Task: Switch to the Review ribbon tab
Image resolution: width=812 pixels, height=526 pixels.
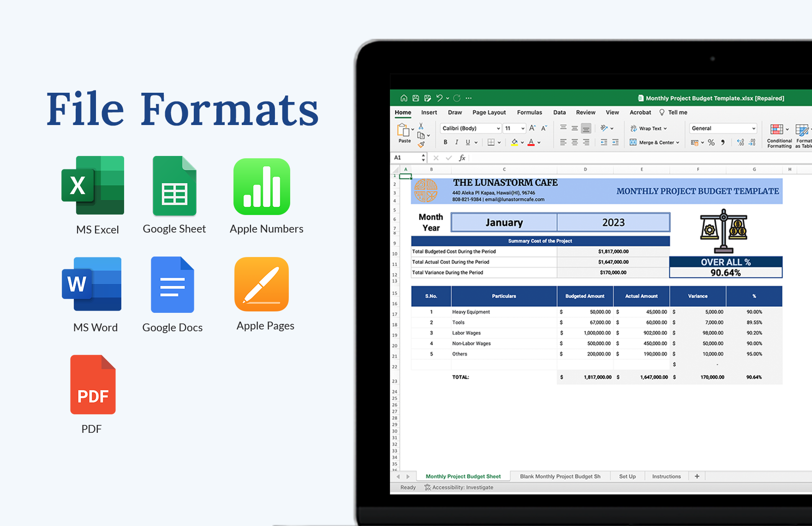Action: pos(585,112)
